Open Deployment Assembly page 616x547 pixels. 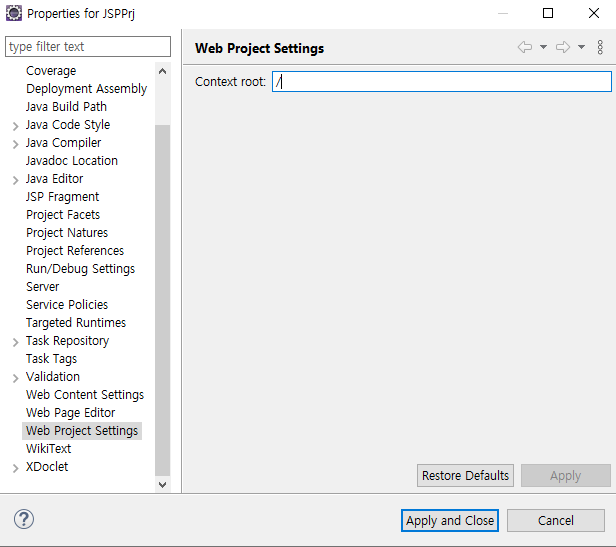[x=86, y=88]
